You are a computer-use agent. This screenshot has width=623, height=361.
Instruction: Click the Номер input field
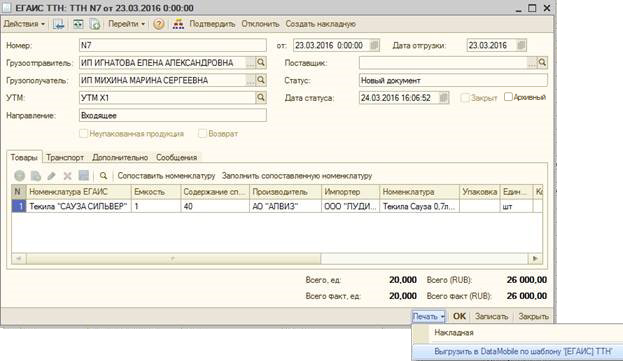point(173,45)
